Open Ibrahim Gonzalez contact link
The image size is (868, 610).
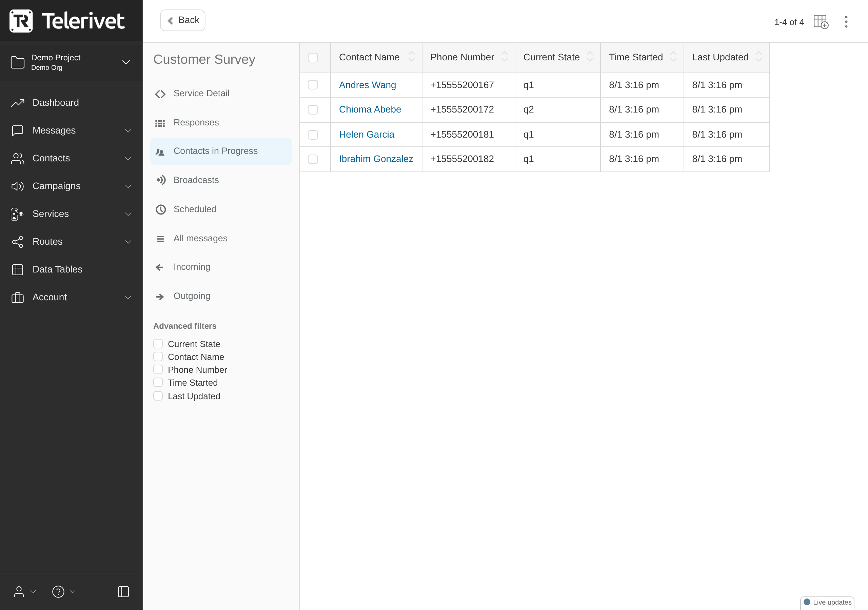pyautogui.click(x=376, y=159)
